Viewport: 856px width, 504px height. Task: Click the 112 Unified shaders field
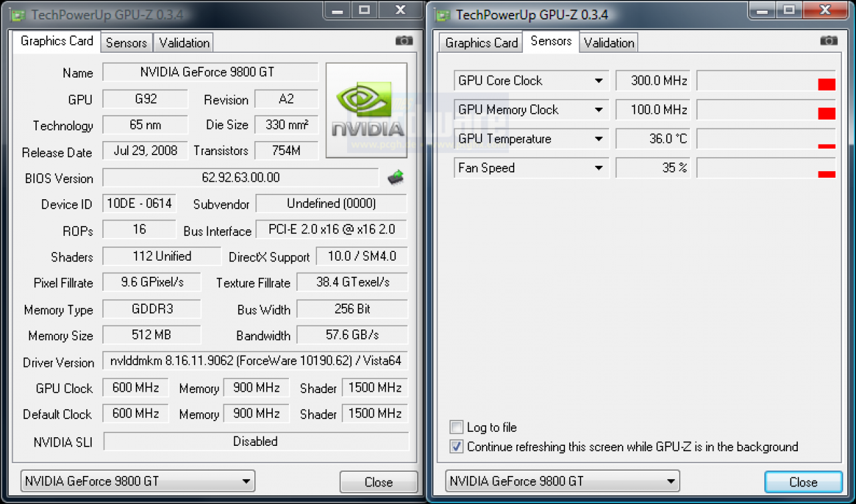pyautogui.click(x=161, y=256)
